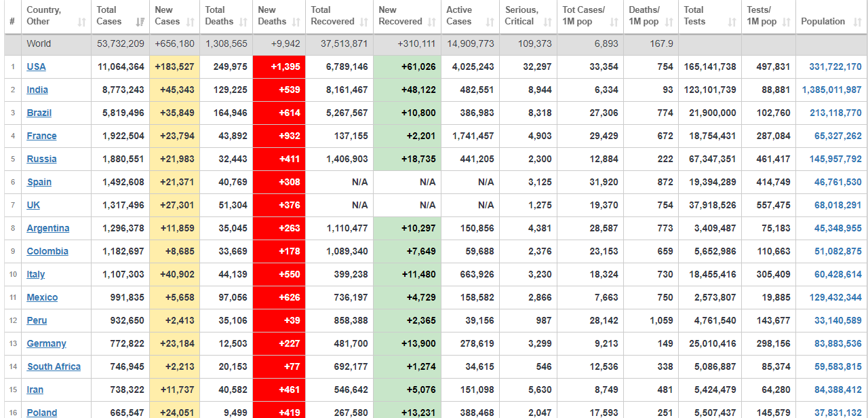Screen dimensions: 868x418
Task: Open the India country link
Action: 37,90
